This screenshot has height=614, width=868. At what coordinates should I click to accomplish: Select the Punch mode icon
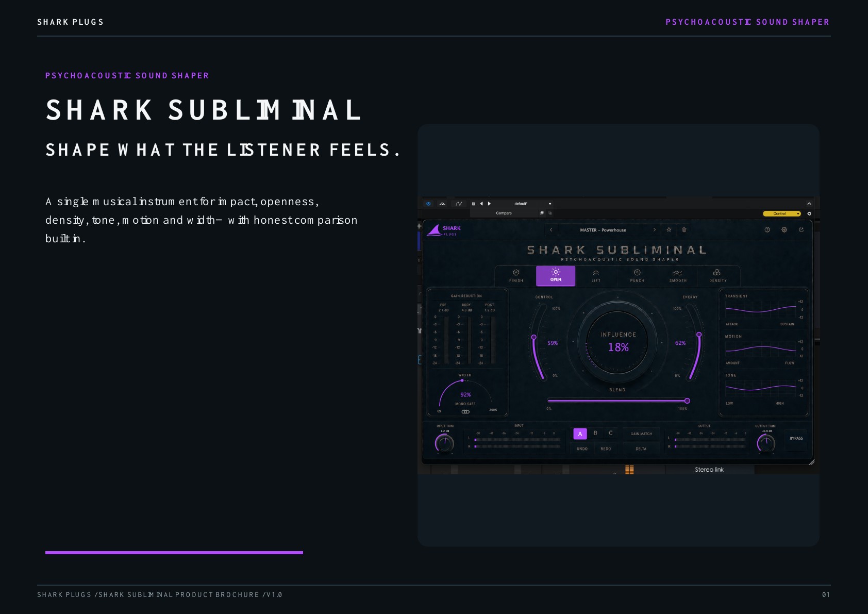pos(637,273)
